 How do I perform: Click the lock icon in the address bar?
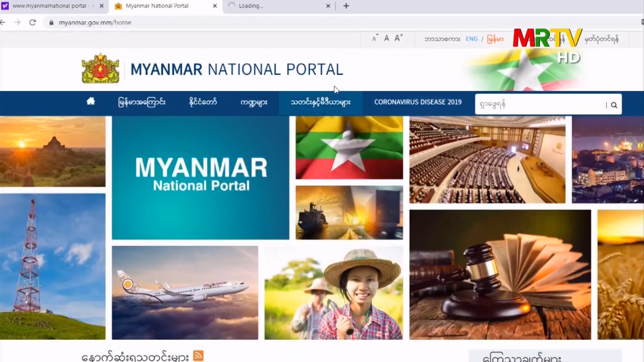(x=51, y=22)
